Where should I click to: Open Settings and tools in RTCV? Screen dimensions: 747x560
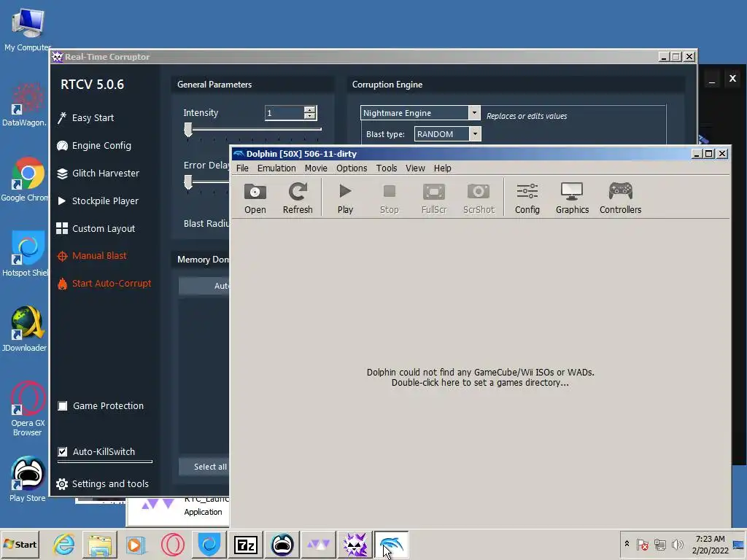(x=102, y=484)
